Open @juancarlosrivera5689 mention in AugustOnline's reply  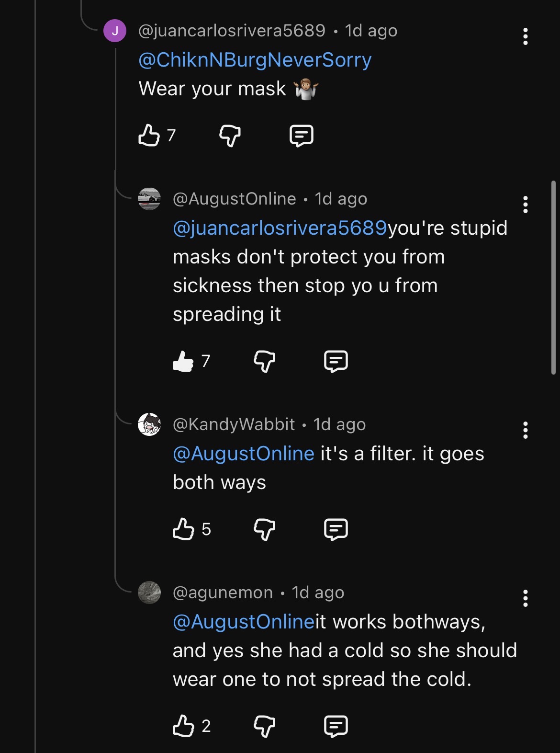(x=280, y=228)
